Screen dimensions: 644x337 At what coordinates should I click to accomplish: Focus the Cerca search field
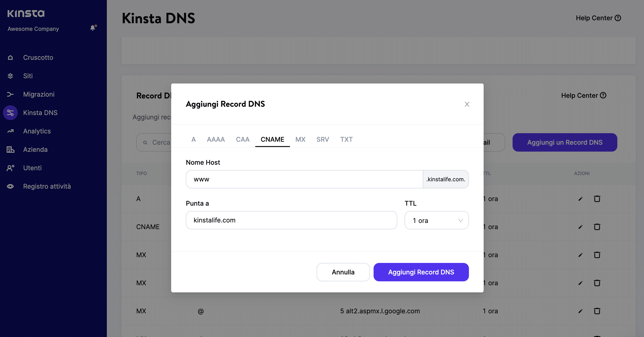coord(154,142)
